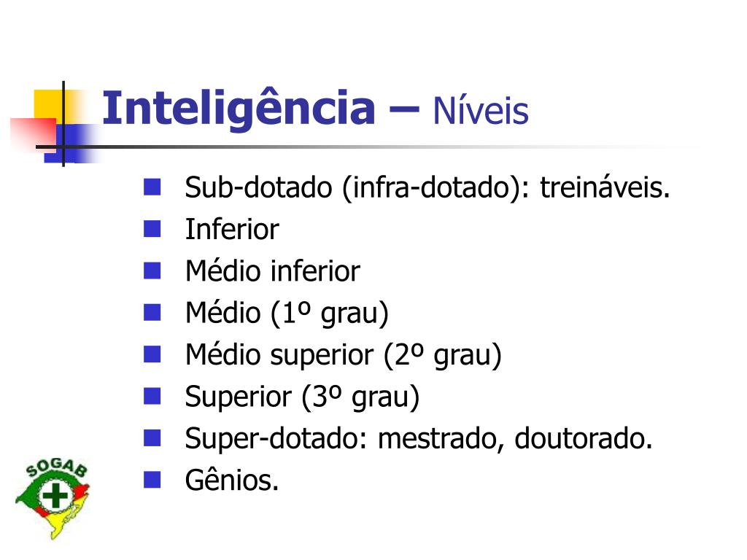
Task: Select the Inteligência title word
Action: pos(239,109)
